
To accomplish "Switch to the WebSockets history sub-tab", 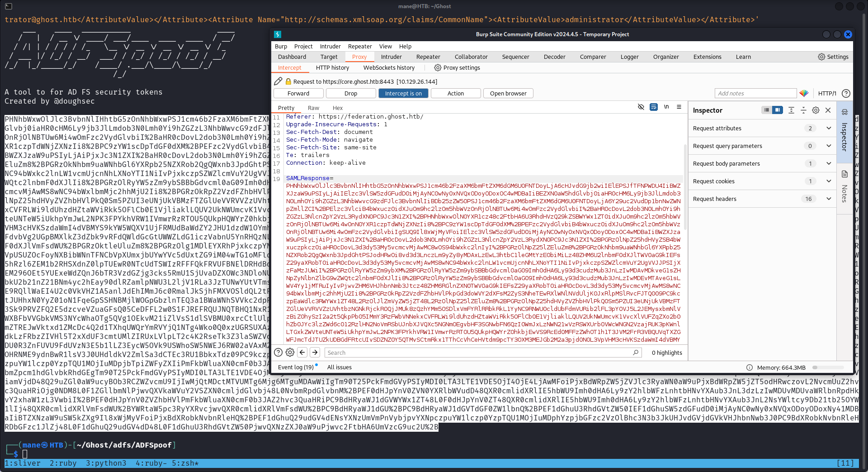I will (389, 67).
